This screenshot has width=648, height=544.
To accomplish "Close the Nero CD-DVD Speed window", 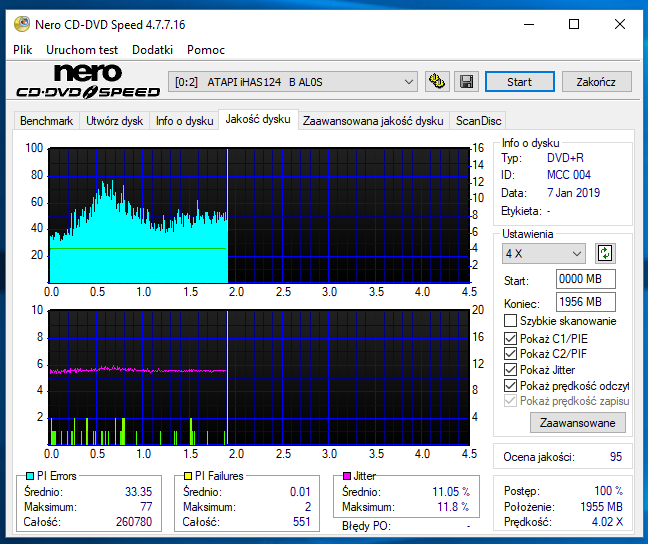I will coord(620,24).
